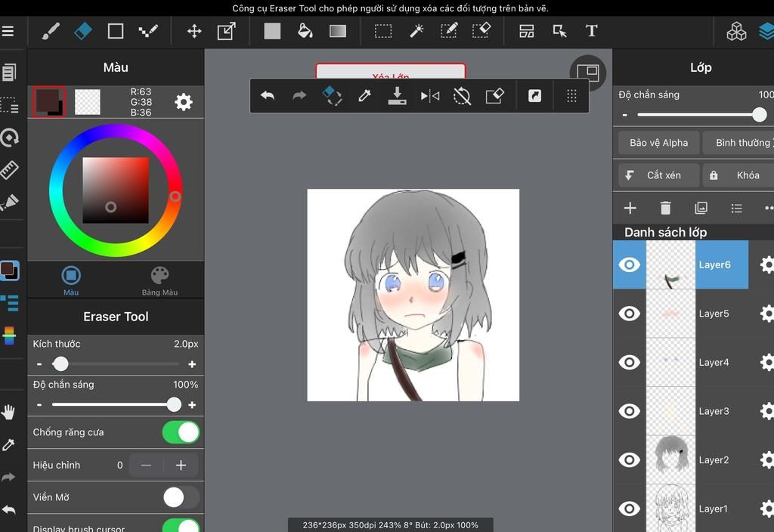Tap the eyedropper in floating toolbar
The width and height of the screenshot is (774, 532).
pos(365,96)
